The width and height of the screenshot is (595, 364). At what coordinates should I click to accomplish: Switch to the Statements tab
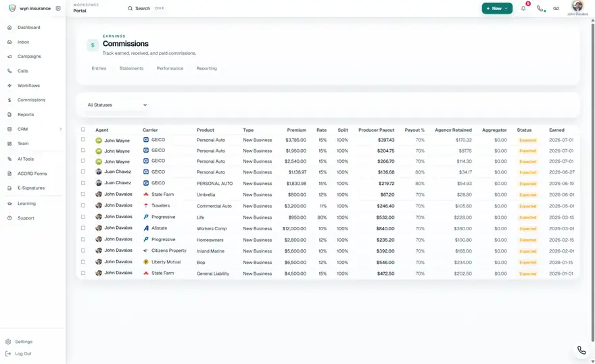click(131, 69)
